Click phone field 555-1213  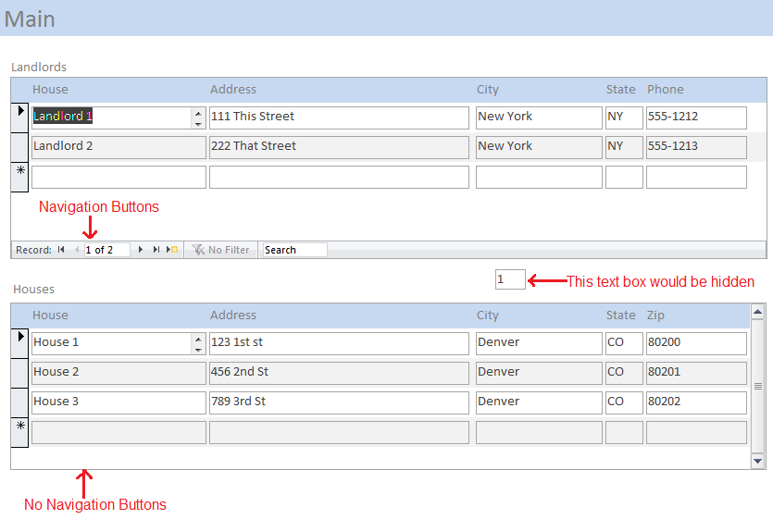tap(696, 147)
